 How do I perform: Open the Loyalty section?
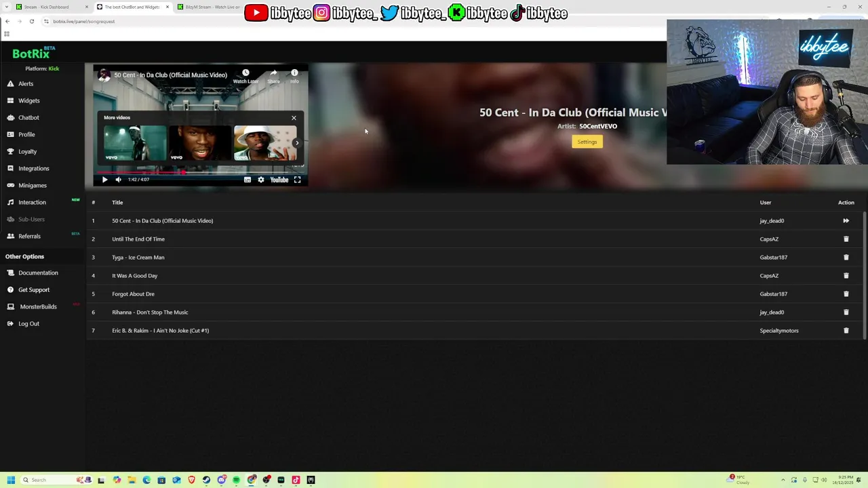coord(27,151)
